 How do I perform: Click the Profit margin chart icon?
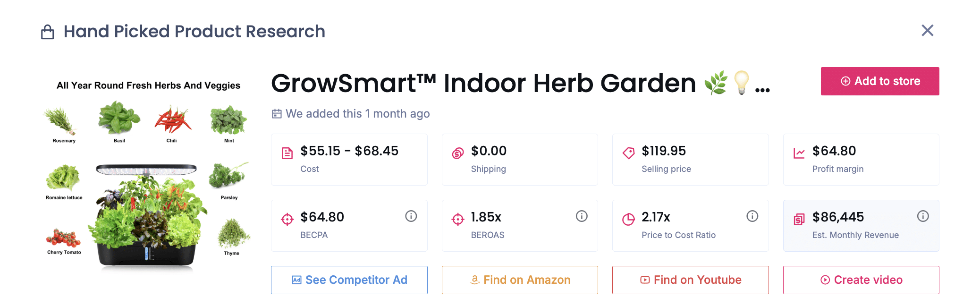coord(798,152)
